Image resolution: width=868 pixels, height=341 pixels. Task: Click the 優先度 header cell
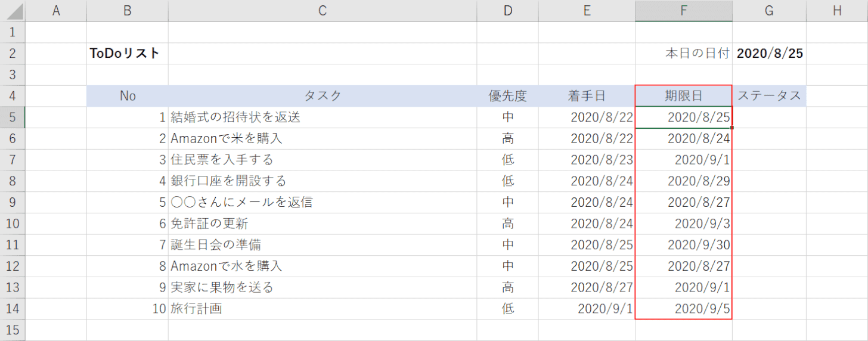click(x=508, y=96)
